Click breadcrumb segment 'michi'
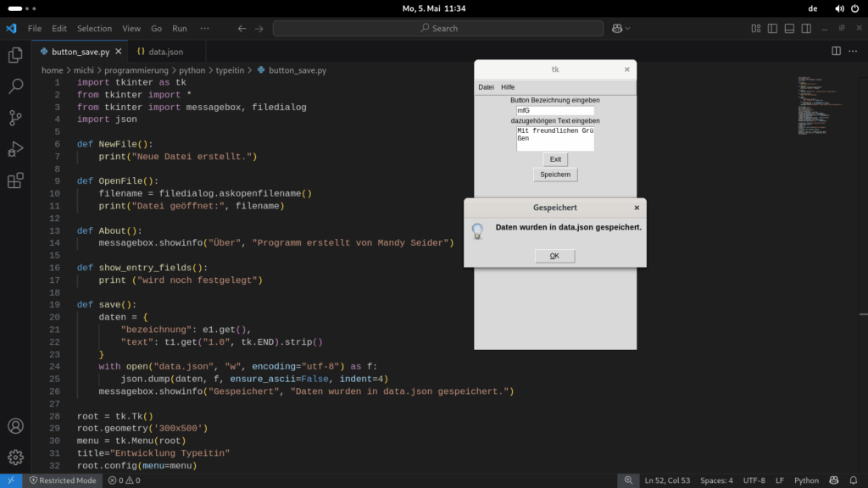The height and width of the screenshot is (488, 868). point(84,70)
